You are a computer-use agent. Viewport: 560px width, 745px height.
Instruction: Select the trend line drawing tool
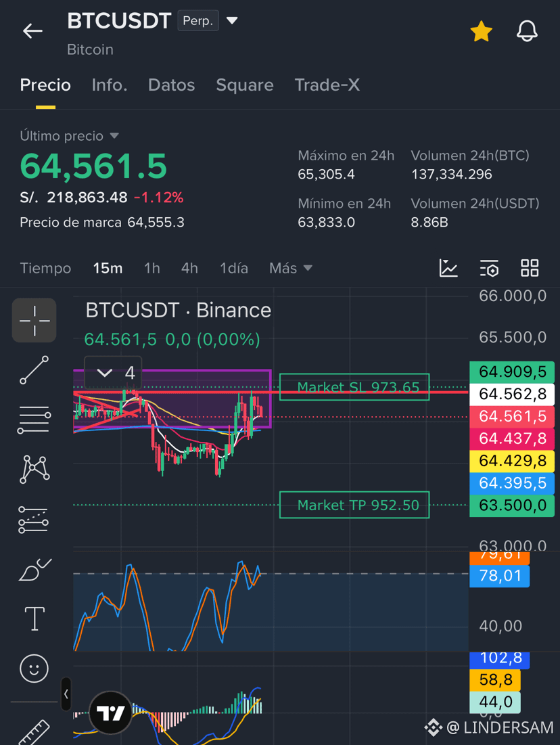point(34,369)
